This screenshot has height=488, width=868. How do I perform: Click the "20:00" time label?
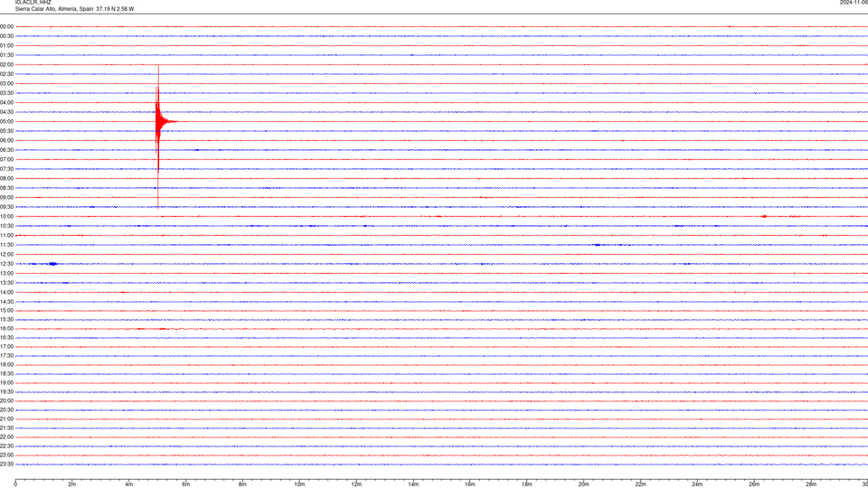click(7, 401)
